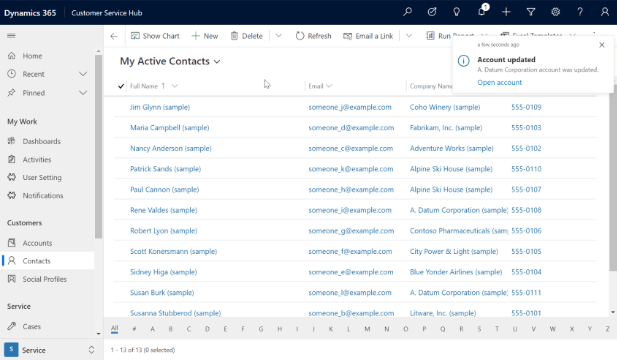Select the All filter in alphabet bar
The height and width of the screenshot is (360, 617).
point(115,329)
